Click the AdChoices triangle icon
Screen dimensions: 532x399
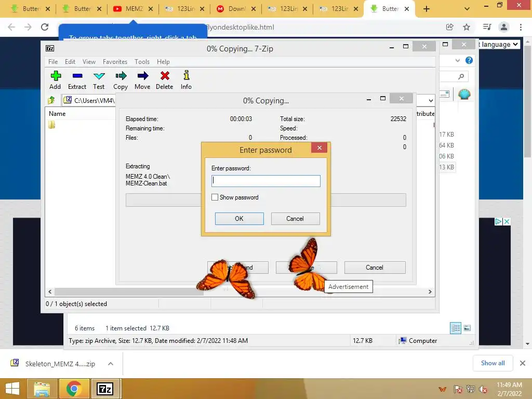point(498,221)
